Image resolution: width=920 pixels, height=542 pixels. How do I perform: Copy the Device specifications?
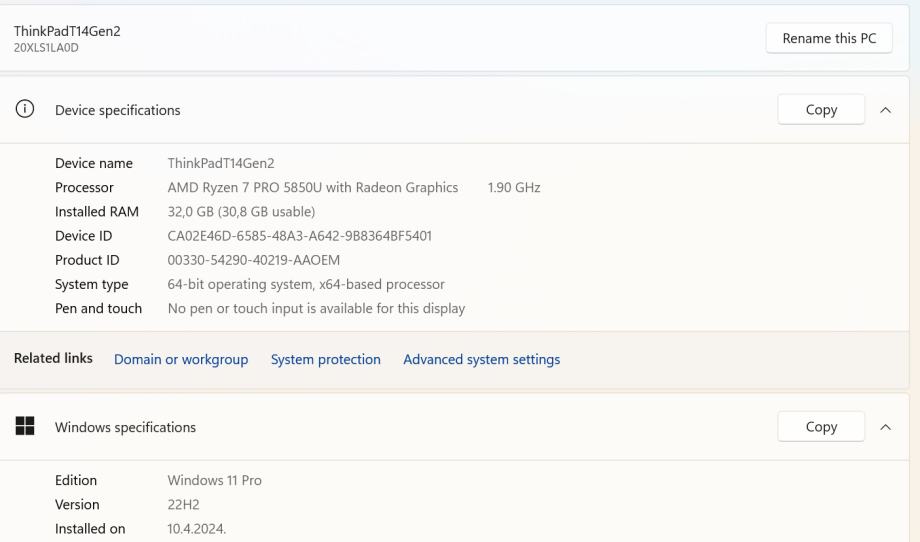coord(820,110)
